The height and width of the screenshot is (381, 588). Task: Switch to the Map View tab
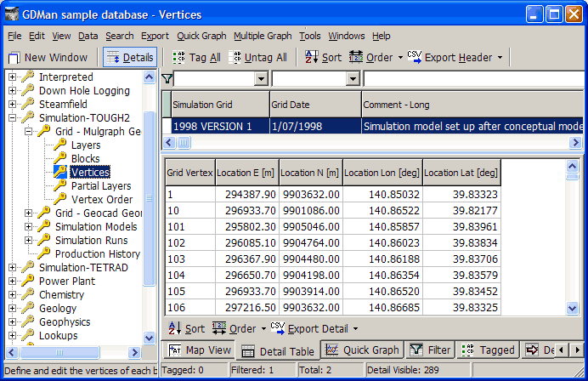click(199, 350)
